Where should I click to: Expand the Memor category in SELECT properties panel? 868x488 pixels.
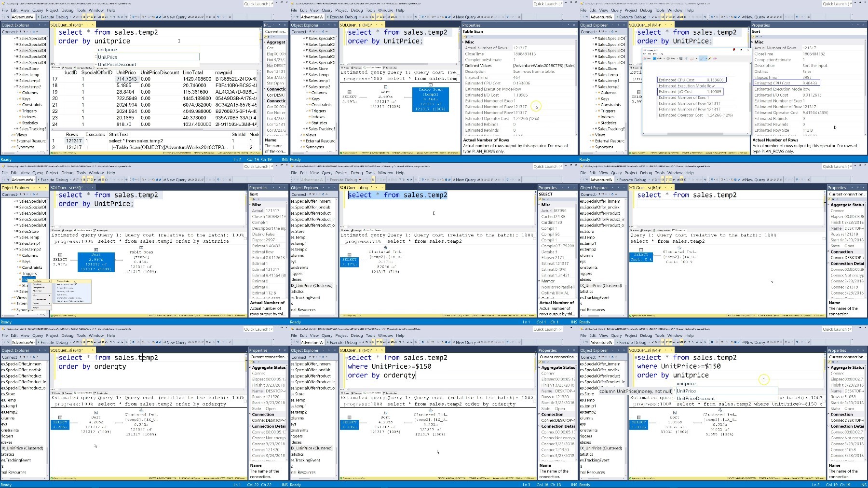[538, 281]
